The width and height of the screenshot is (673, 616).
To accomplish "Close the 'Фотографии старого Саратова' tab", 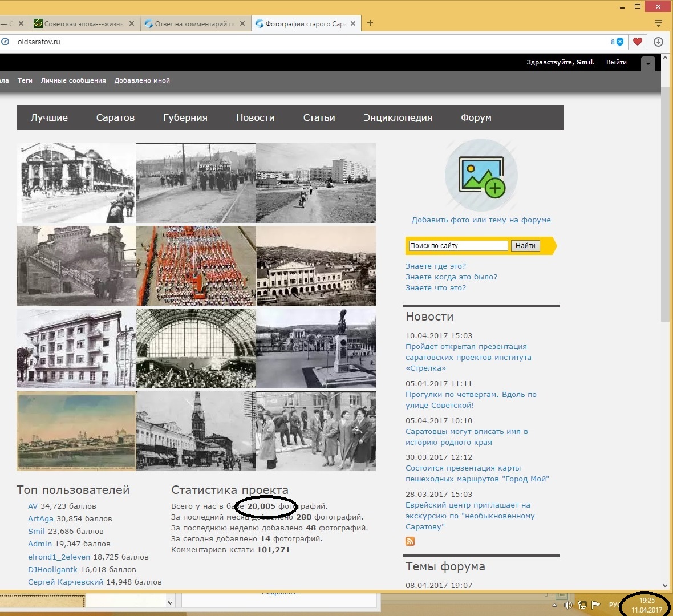I will click(x=353, y=23).
